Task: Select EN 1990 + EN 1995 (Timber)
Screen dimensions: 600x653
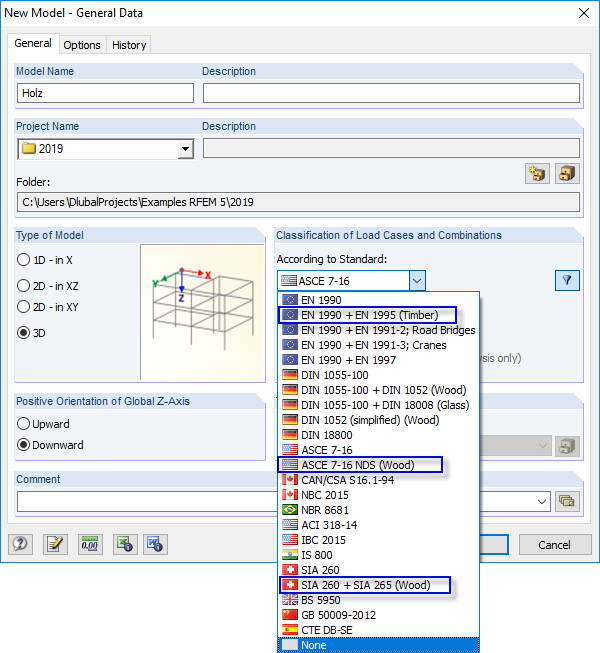Action: [x=378, y=315]
